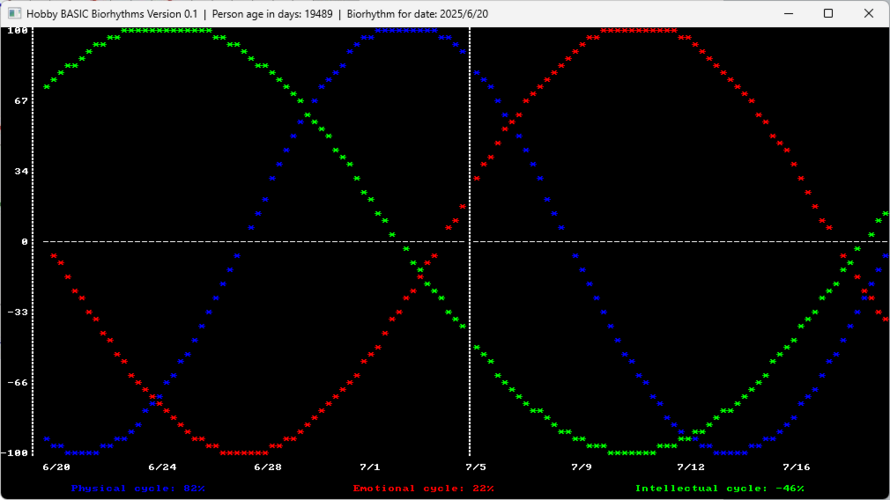Click the 100 value at top of y-axis
Image resolution: width=890 pixels, height=500 pixels.
pyautogui.click(x=18, y=31)
